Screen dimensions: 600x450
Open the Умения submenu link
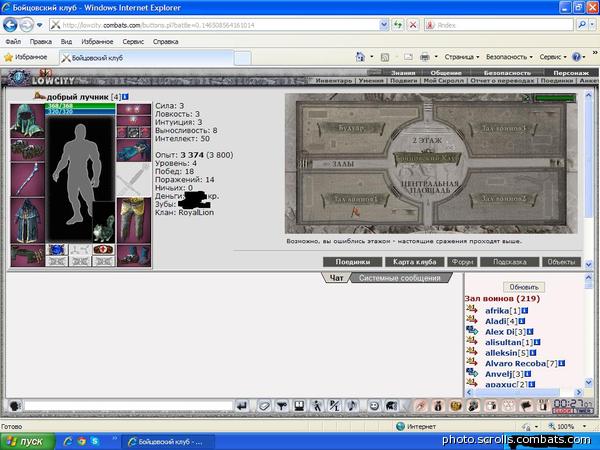click(371, 81)
